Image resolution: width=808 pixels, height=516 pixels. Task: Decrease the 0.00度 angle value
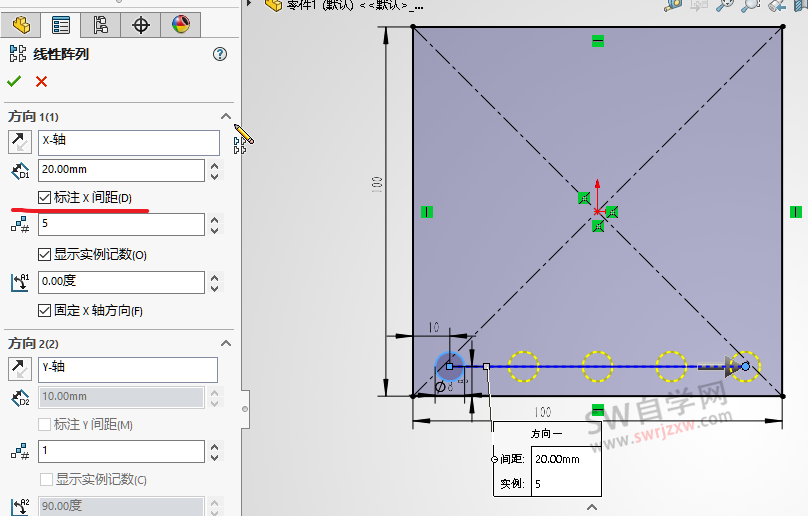[215, 288]
